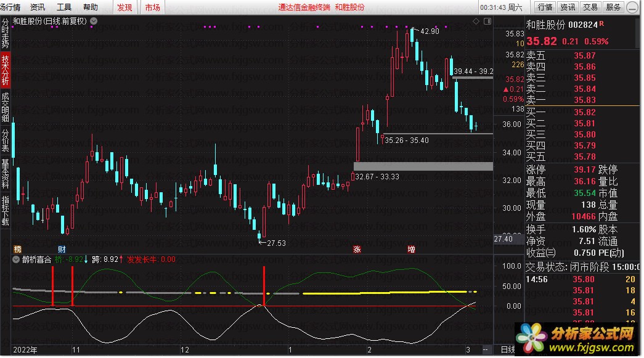Click the stock name 和胜股份 in quote panel
The image size is (644, 358).
[545, 25]
